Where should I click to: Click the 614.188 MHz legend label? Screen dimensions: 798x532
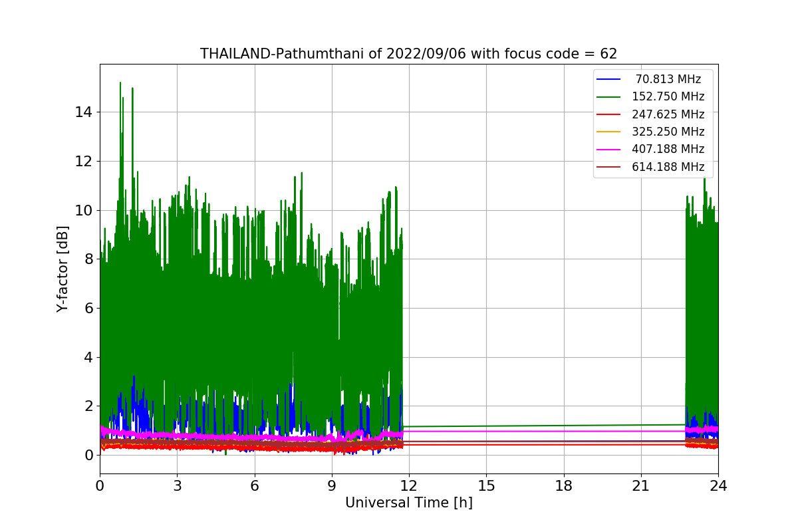pyautogui.click(x=668, y=167)
